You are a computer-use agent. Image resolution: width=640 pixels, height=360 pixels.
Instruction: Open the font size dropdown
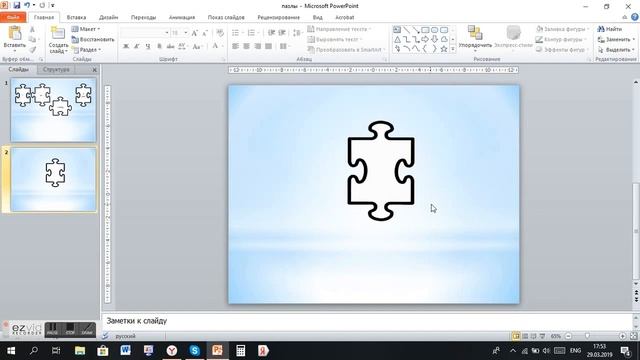(x=186, y=33)
